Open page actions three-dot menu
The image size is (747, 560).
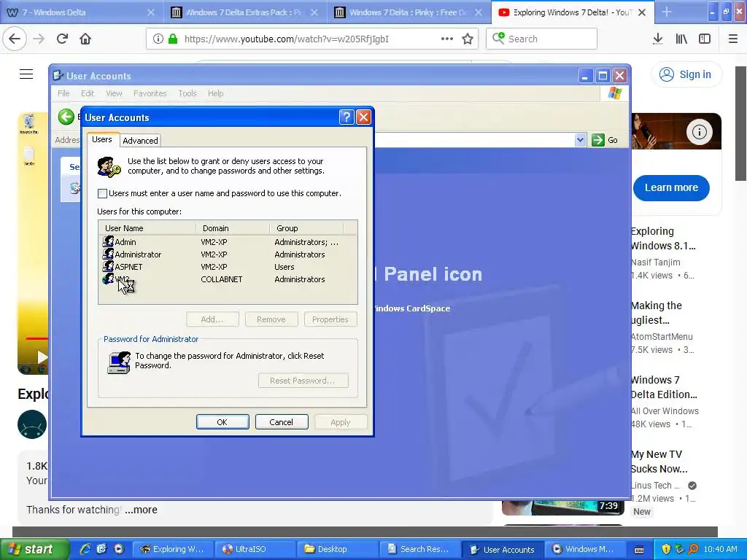coord(447,39)
